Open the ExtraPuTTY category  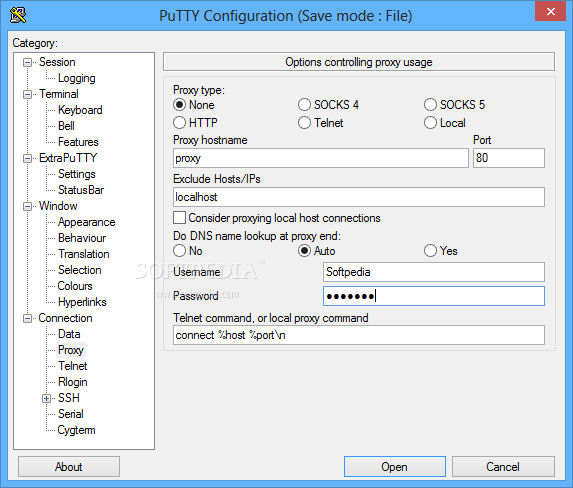point(68,158)
